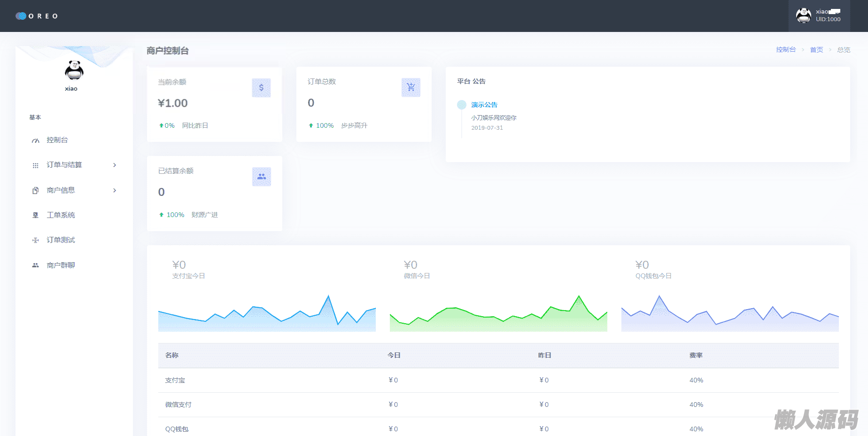Click the 订单测试 sidebar icon
Viewport: 868px width, 436px height.
pos(36,240)
